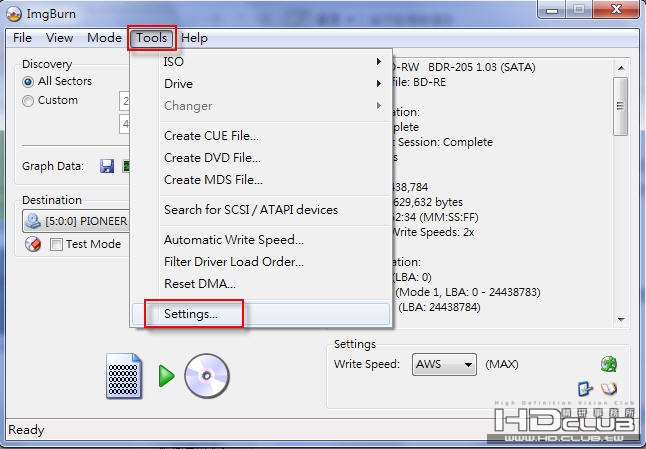This screenshot has width=646, height=449.
Task: Choose Create DVD File
Action: [x=261, y=158]
